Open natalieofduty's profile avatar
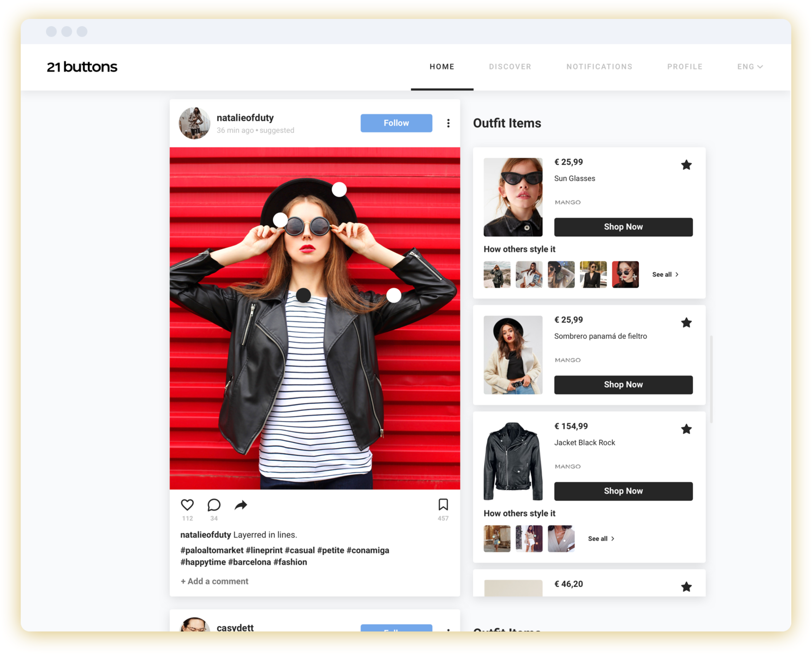The image size is (812, 654). [x=194, y=123]
